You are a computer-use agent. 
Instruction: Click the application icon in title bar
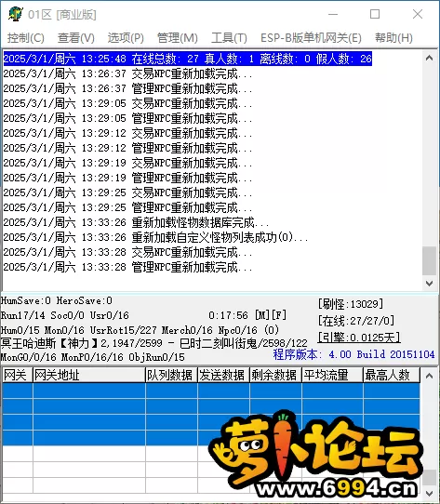click(x=16, y=14)
